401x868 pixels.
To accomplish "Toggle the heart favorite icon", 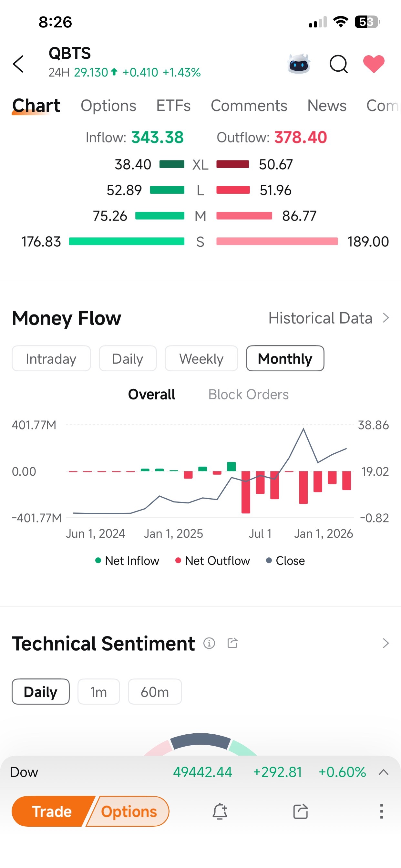I will (x=374, y=64).
